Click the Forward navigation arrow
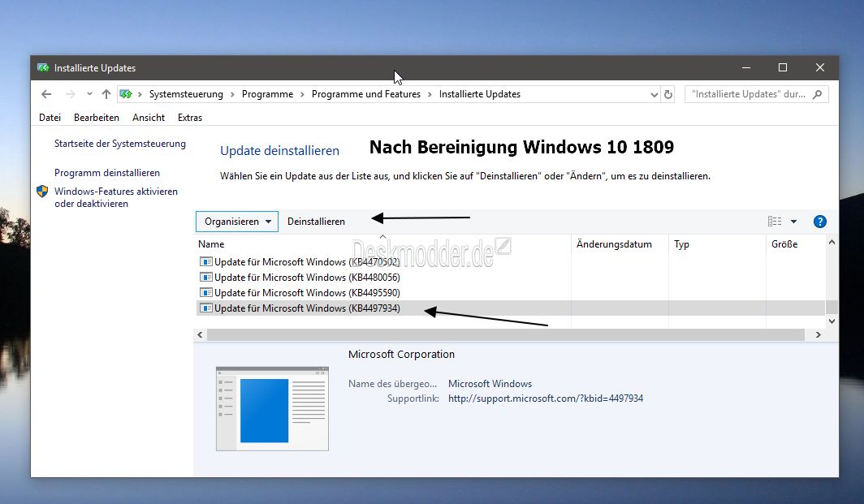Screen dimensions: 864x504 coord(70,94)
